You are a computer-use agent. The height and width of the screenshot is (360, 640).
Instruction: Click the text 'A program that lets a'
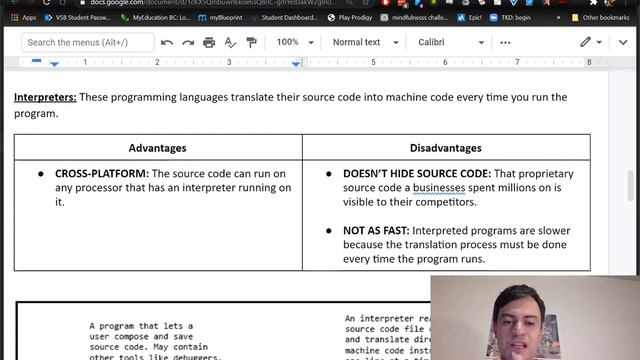tap(141, 326)
